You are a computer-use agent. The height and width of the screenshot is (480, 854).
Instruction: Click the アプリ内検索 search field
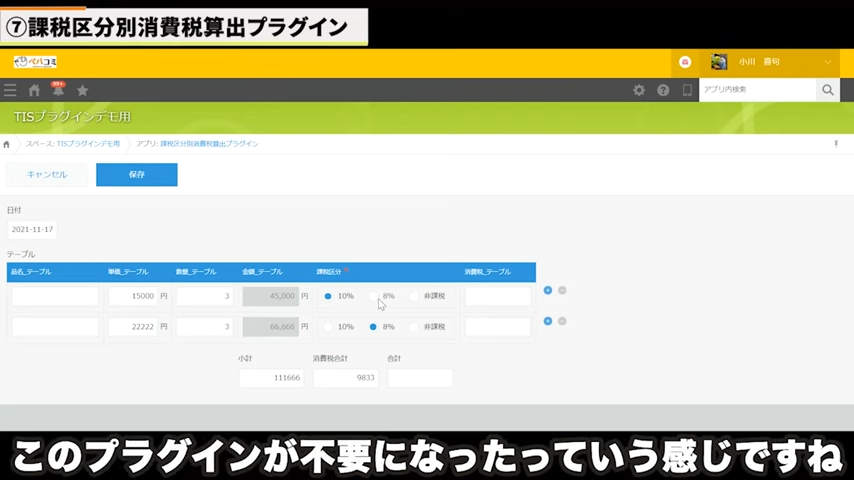tap(758, 90)
